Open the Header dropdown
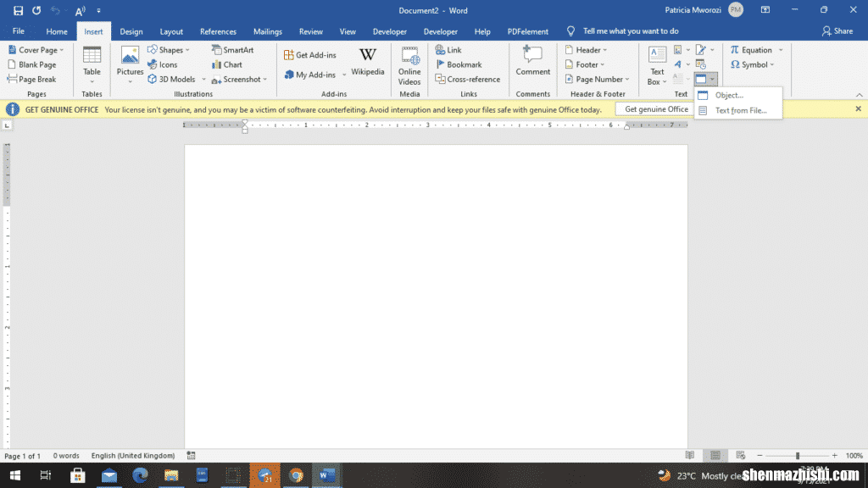868x488 pixels. coord(586,50)
